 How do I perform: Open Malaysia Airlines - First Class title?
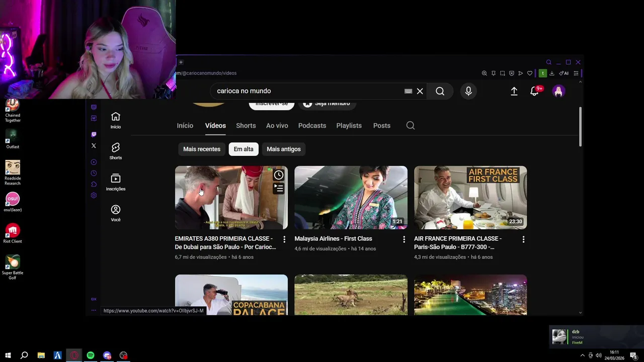(333, 239)
